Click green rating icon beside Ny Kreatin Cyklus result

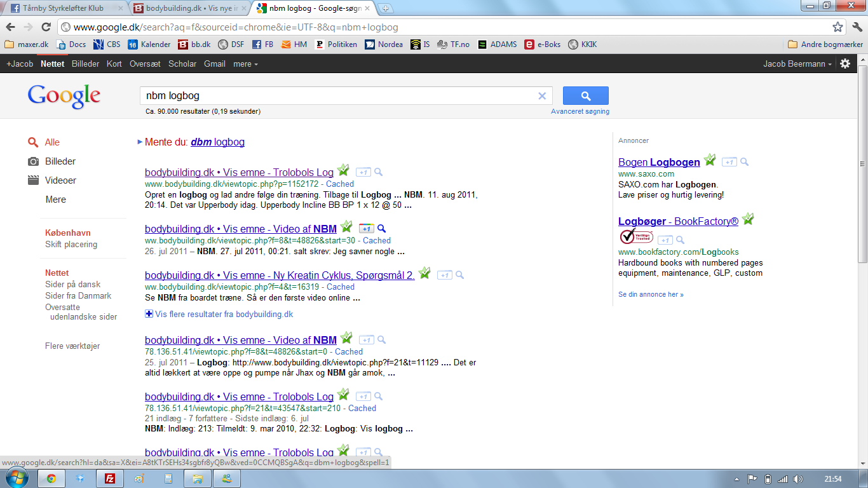pos(424,273)
